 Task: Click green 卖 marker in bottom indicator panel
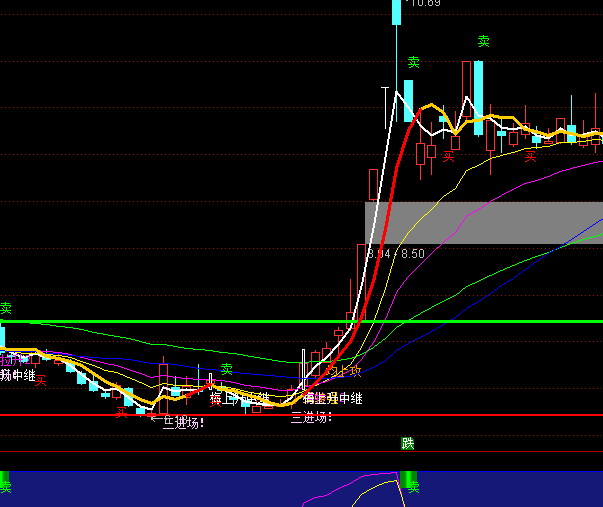coord(413,488)
